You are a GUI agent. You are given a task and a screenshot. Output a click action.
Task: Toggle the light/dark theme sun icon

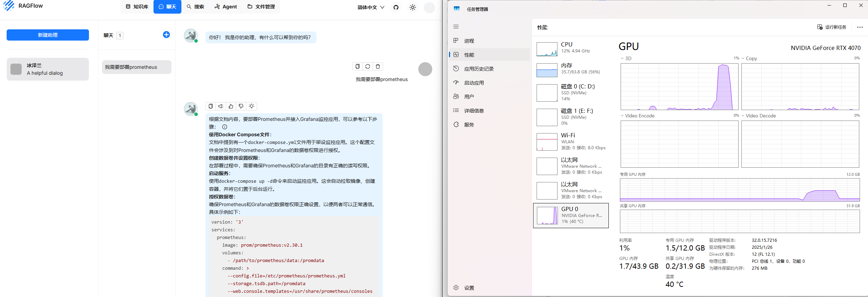413,7
